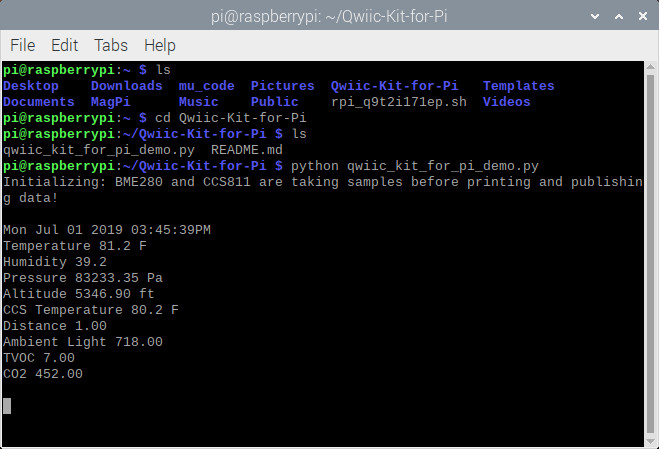The height and width of the screenshot is (449, 659).
Task: Maximize the terminal window with the up chevron
Action: click(x=619, y=16)
